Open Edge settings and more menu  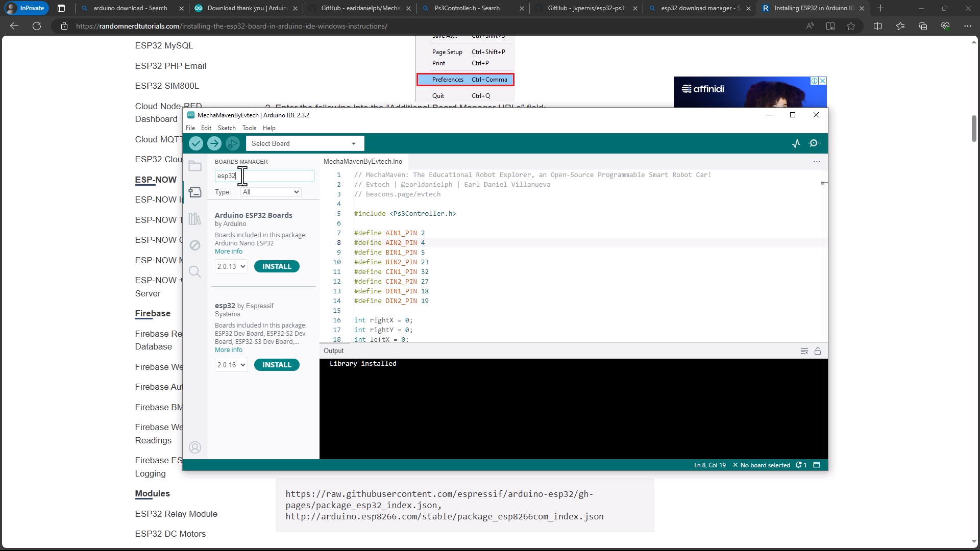968,26
